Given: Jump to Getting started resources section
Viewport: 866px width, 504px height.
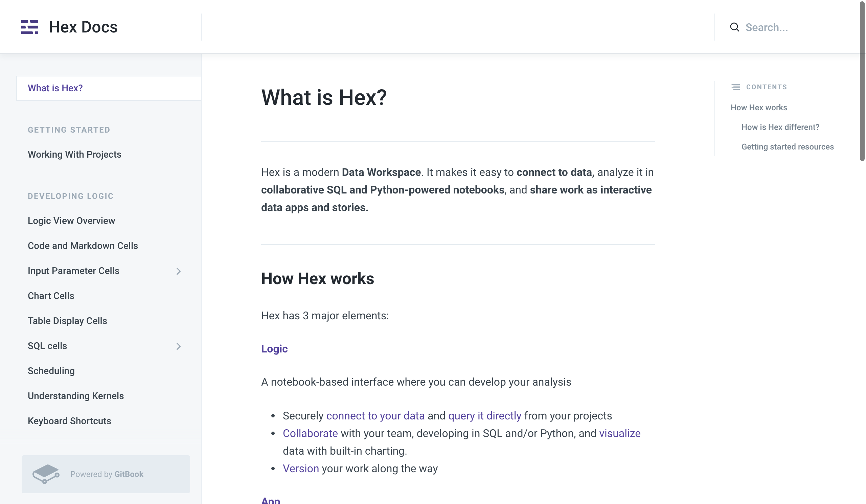Looking at the screenshot, I should (787, 147).
